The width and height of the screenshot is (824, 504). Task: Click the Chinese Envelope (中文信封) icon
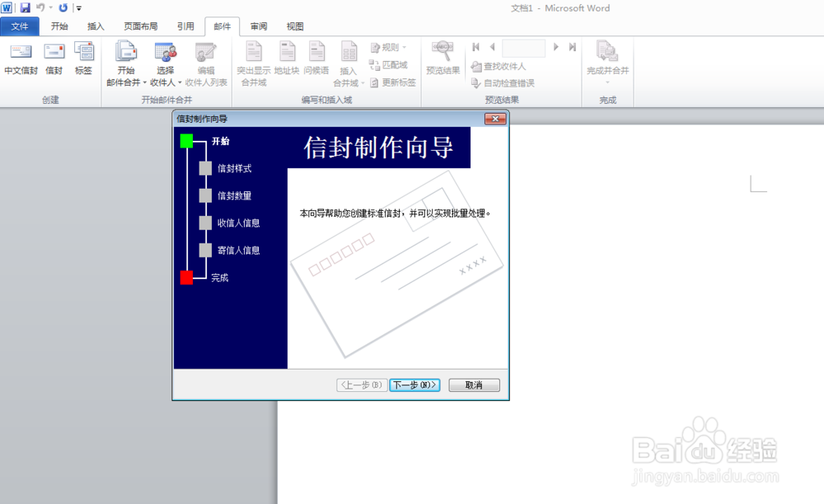[x=21, y=58]
